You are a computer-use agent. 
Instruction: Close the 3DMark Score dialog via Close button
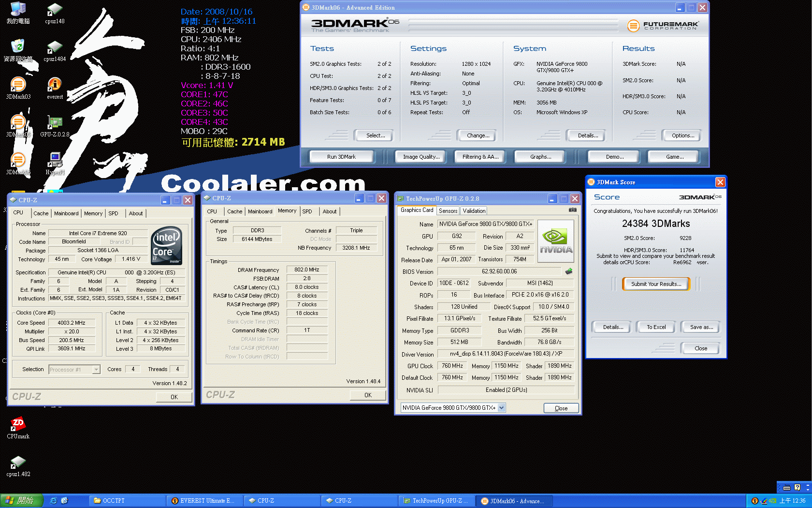tap(700, 348)
